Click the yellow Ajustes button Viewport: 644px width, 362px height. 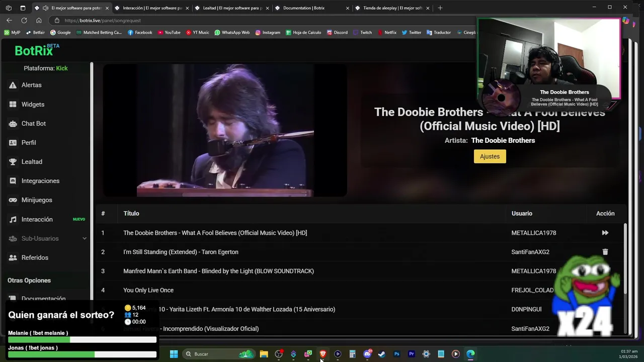(490, 156)
